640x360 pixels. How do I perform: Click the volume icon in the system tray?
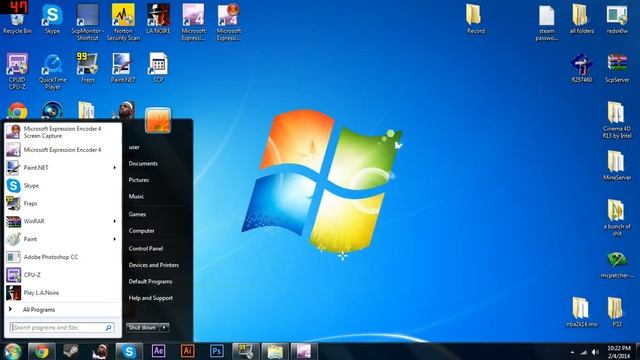[595, 352]
